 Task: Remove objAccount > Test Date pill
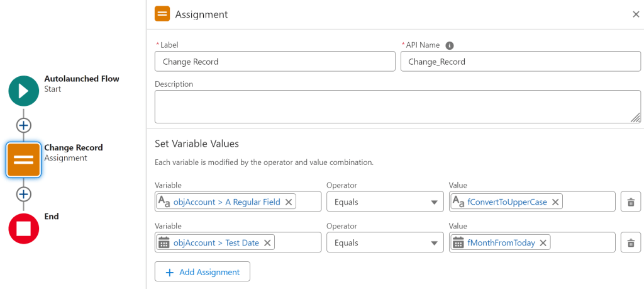click(x=267, y=243)
